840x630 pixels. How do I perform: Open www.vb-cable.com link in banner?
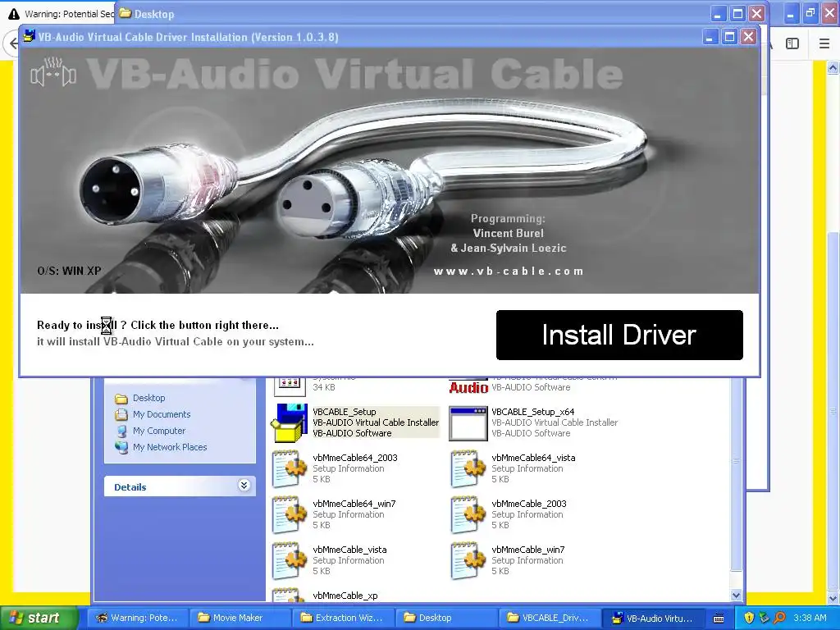(509, 271)
